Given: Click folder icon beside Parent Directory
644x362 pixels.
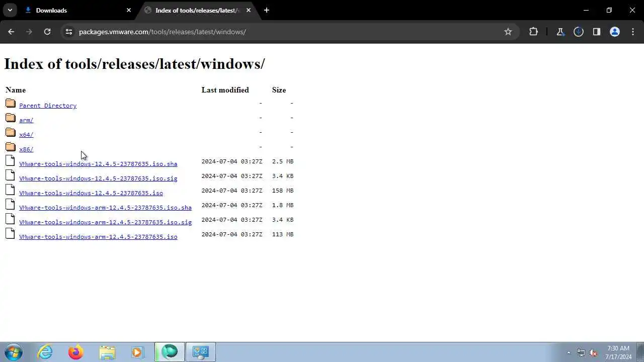Looking at the screenshot, I should (11, 103).
